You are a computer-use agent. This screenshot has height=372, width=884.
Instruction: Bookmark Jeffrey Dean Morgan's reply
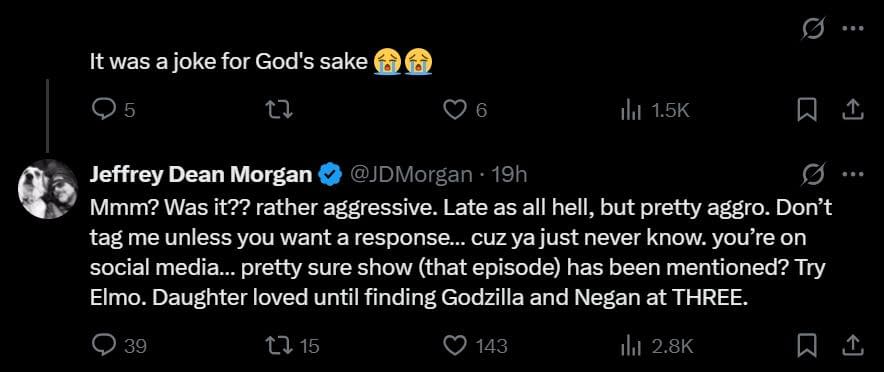pos(807,346)
